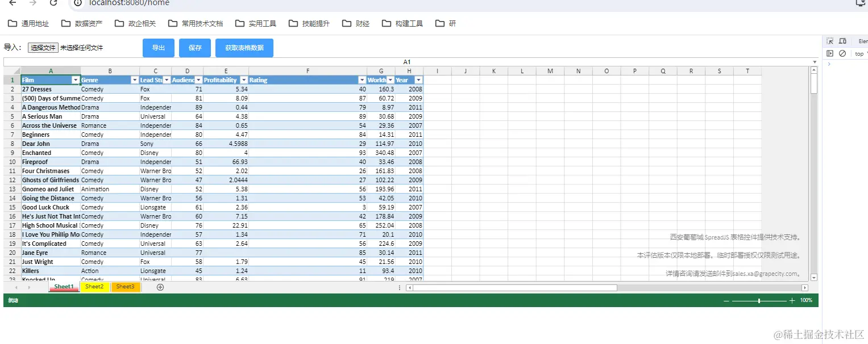
Task: Open the Worldwide column filter dropdown
Action: coord(391,80)
